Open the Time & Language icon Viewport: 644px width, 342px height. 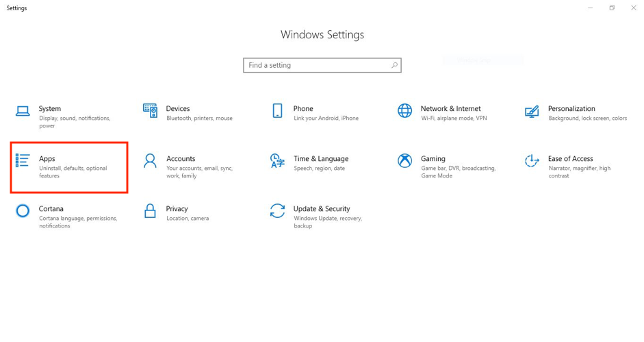pos(277,161)
